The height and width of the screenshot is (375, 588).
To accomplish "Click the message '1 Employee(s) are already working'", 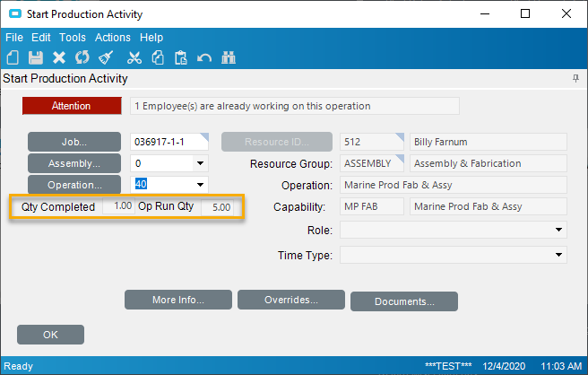I will click(x=294, y=106).
